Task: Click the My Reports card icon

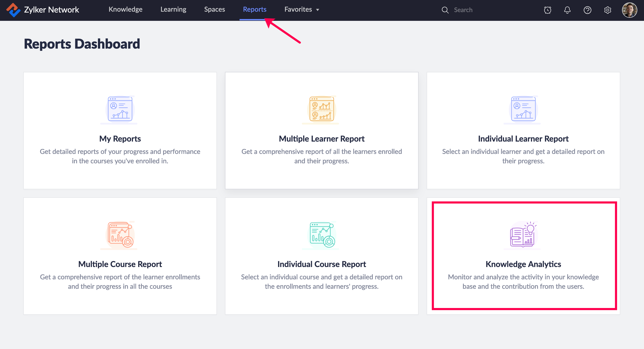Action: (120, 109)
